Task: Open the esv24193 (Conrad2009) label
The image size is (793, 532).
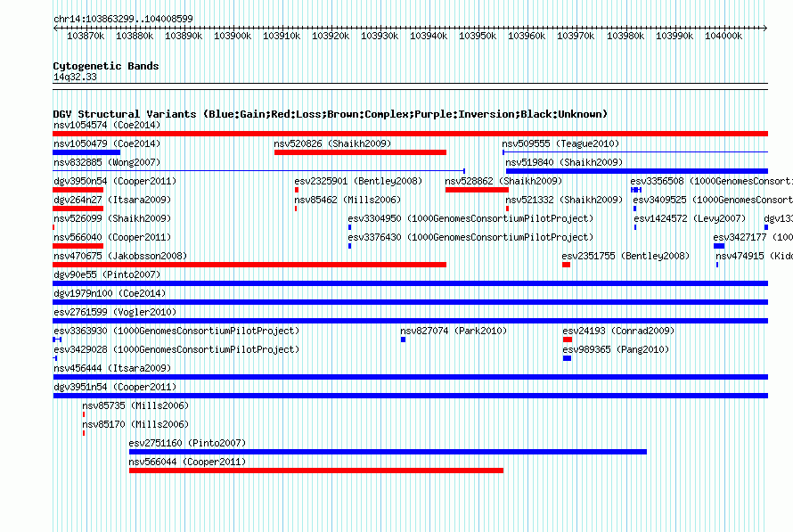Action: (x=618, y=331)
